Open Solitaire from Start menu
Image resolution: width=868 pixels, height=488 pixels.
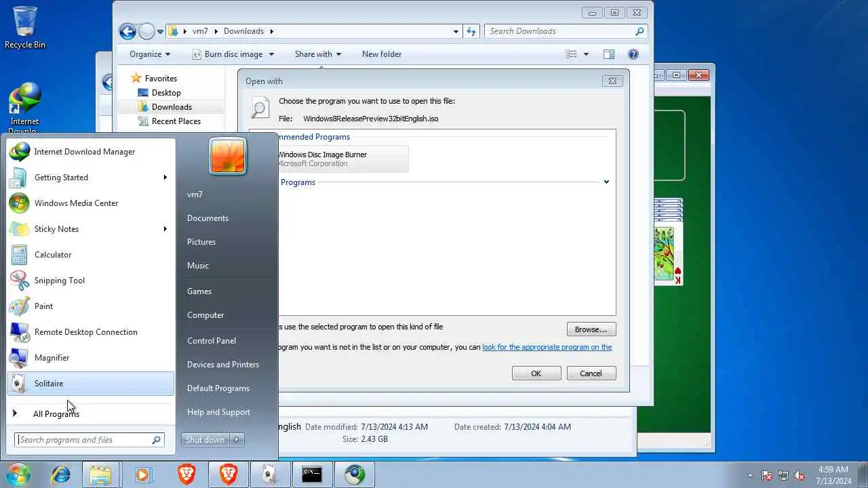click(91, 384)
